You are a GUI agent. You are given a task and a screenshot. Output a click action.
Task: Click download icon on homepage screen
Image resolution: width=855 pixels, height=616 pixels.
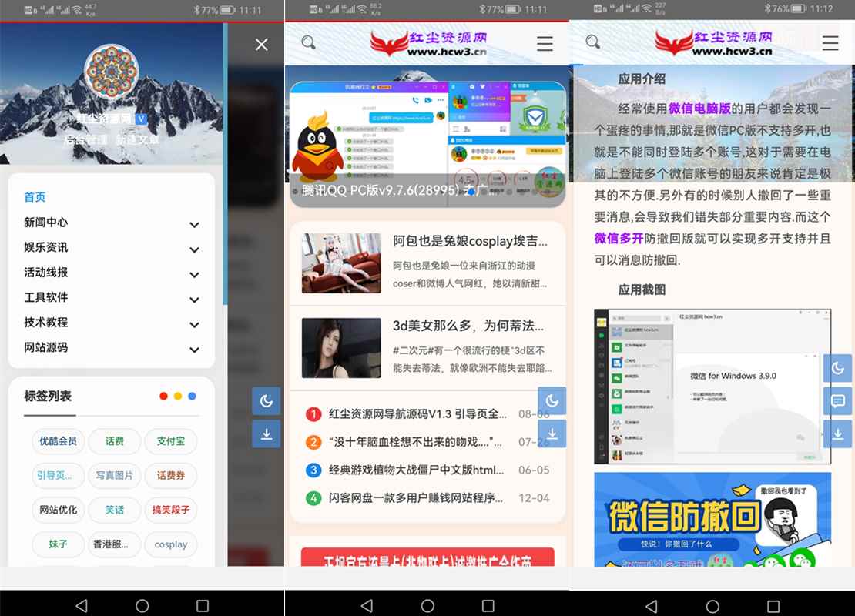(552, 434)
